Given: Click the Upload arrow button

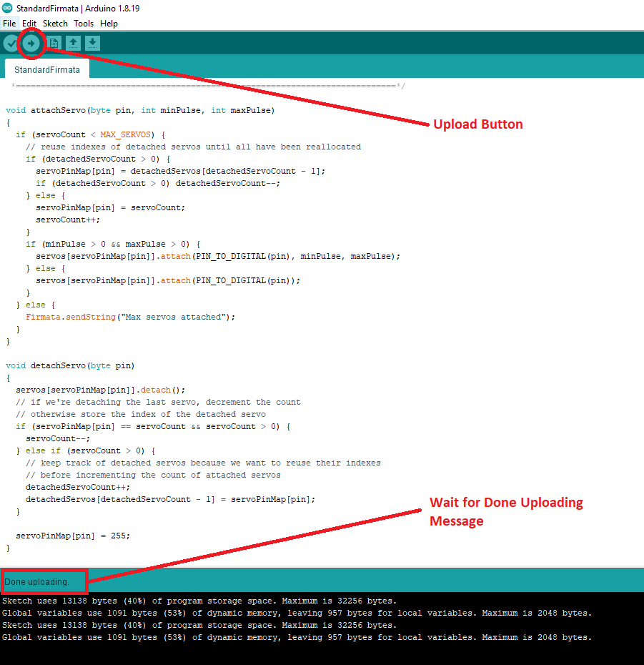Looking at the screenshot, I should (x=31, y=43).
